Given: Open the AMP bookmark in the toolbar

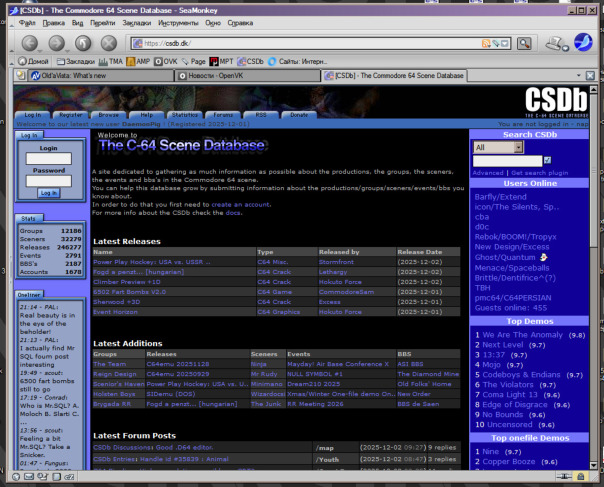Looking at the screenshot, I should [x=138, y=61].
